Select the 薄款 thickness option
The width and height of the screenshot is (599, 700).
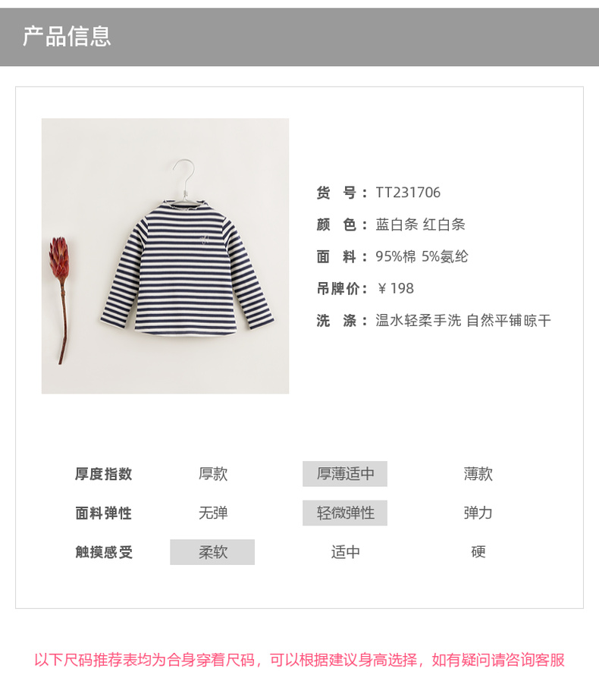(x=478, y=474)
